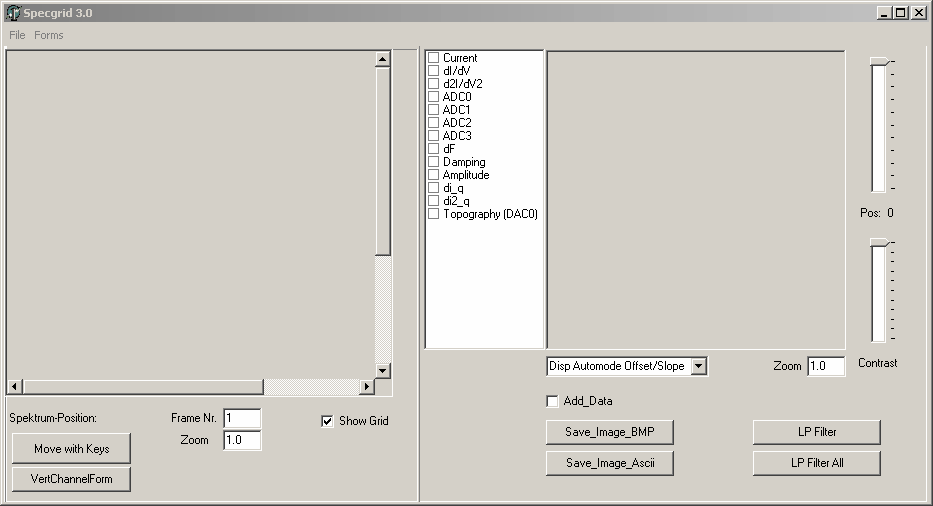The height and width of the screenshot is (506, 933).
Task: Click the right arrow of horizontal scrollbar
Action: pyautogui.click(x=367, y=386)
